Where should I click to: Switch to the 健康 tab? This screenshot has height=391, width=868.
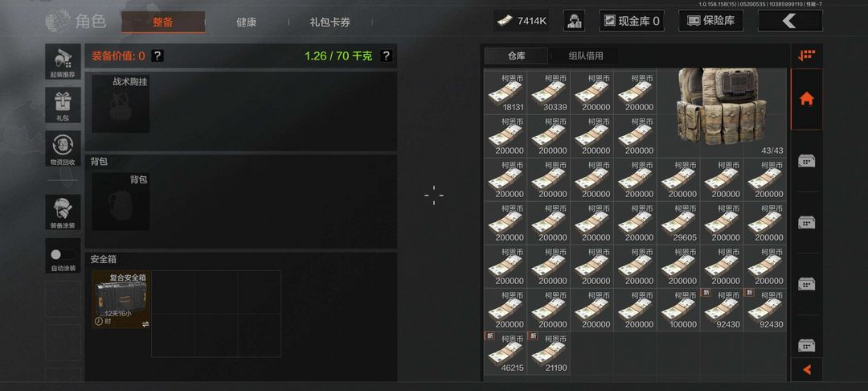[x=247, y=23]
